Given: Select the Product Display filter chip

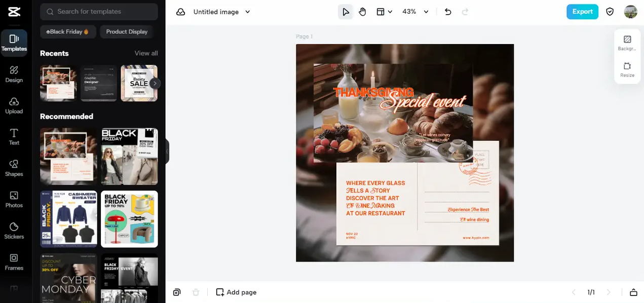Looking at the screenshot, I should (x=127, y=31).
